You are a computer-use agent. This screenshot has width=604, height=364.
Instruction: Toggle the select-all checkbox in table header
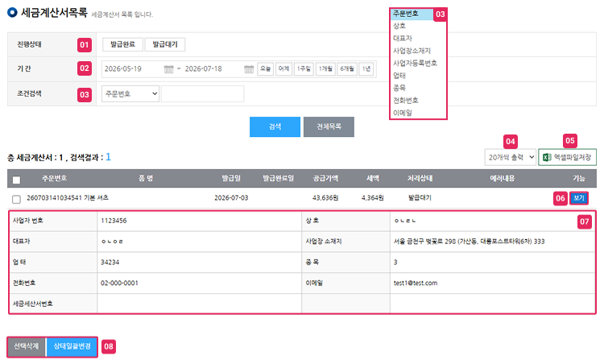click(16, 180)
